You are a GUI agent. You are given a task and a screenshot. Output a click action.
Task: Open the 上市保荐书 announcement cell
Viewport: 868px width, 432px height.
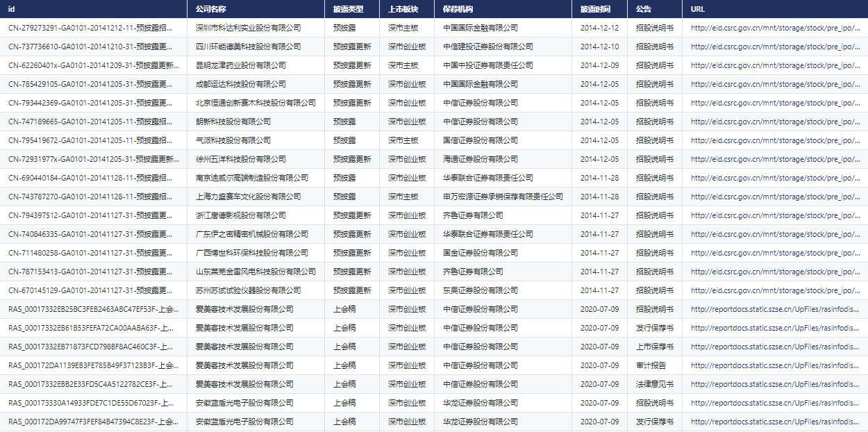655,347
